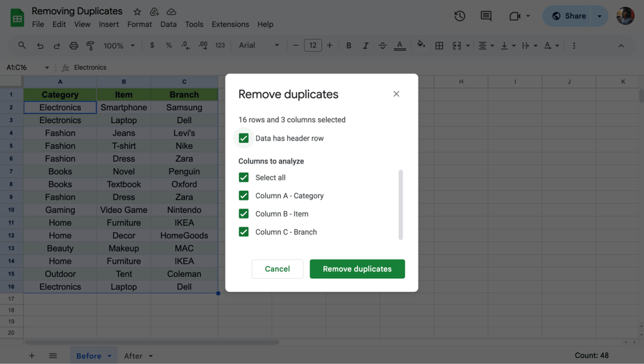This screenshot has height=364, width=644.
Task: Click the borders icon in toolbar
Action: [439, 46]
